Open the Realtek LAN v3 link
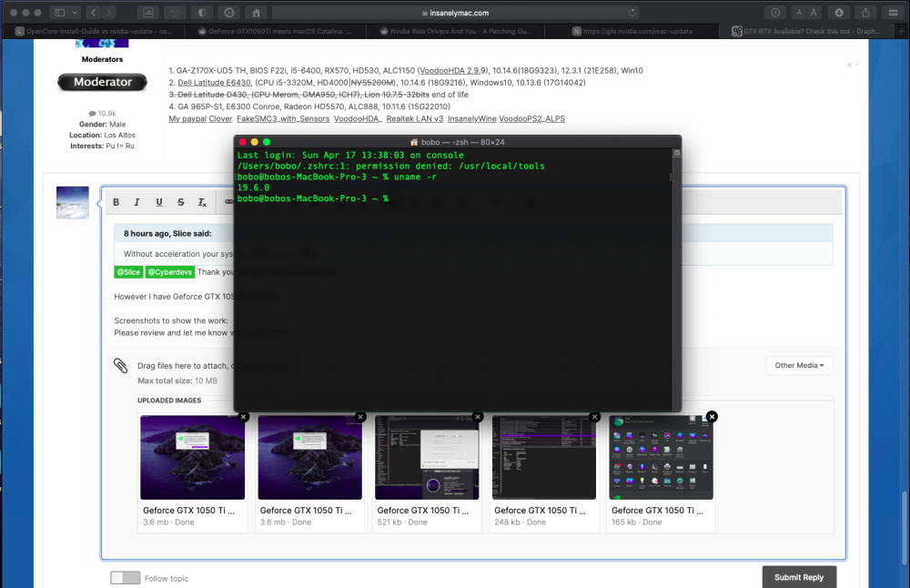 point(415,118)
